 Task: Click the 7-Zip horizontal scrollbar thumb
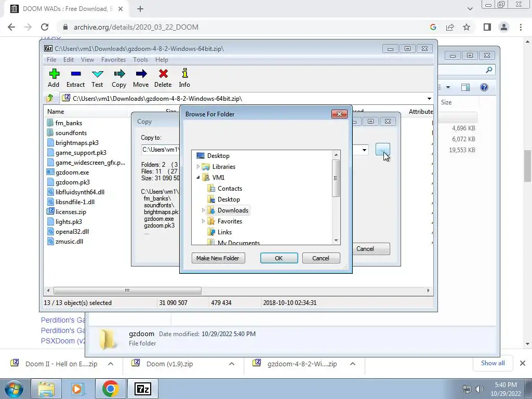[x=127, y=291]
